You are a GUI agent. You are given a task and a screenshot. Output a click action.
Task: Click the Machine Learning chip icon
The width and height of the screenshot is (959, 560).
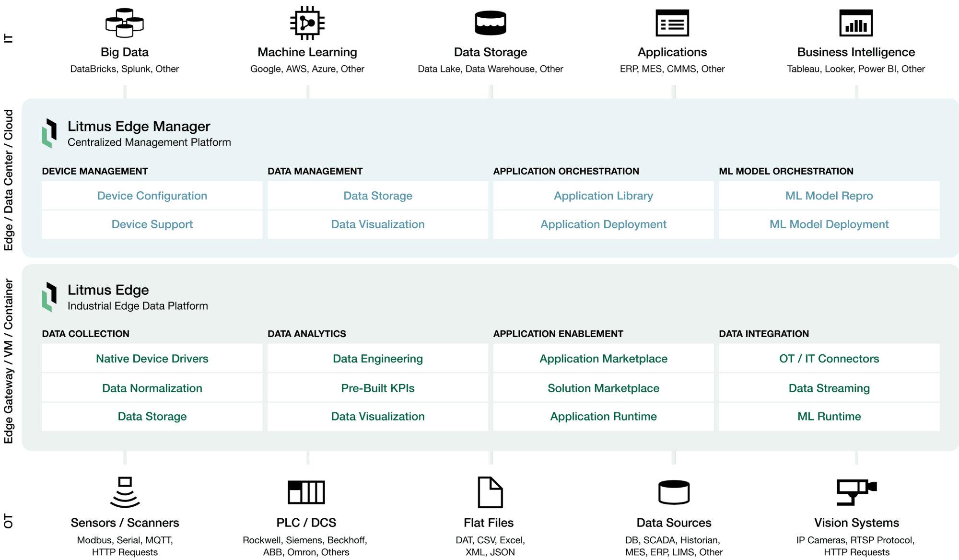[307, 23]
